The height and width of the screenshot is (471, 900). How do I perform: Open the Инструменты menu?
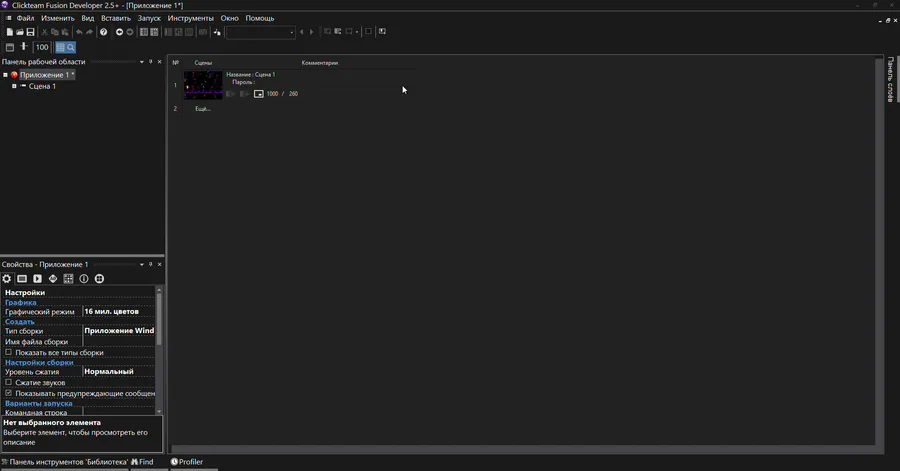point(191,18)
